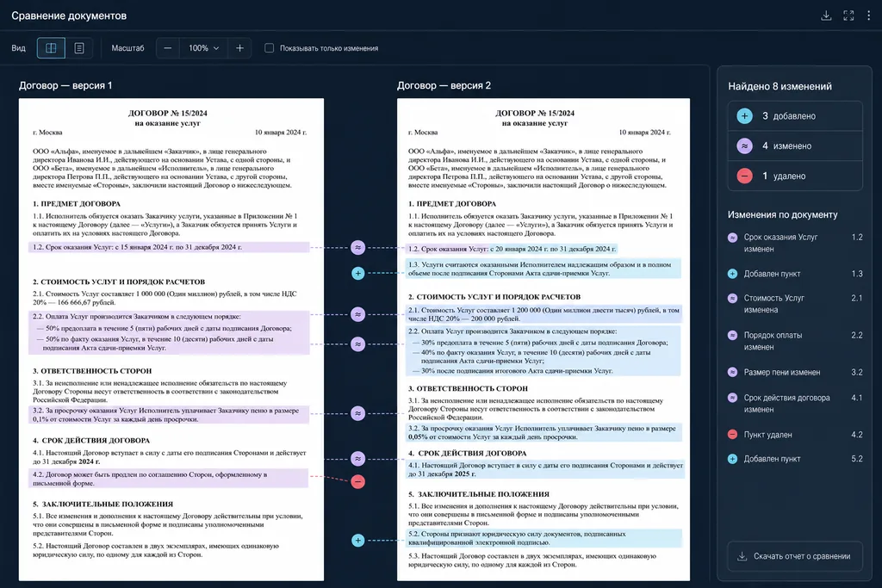882x588 pixels.
Task: Click the changed marker for clause 4.1
Action: [x=357, y=459]
